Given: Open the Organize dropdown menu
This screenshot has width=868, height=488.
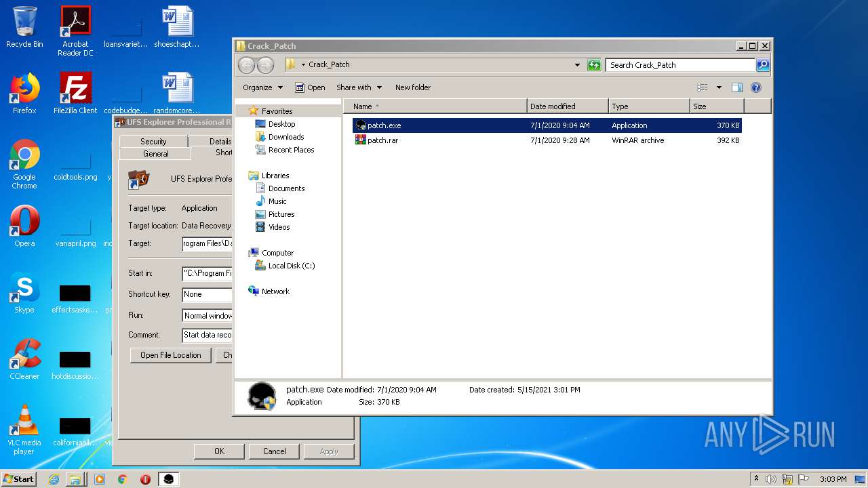Looking at the screenshot, I should (x=262, y=87).
